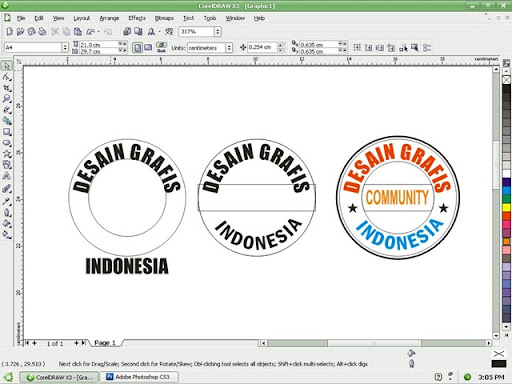Select the Interactive Fill tool

pyautogui.click(x=7, y=235)
